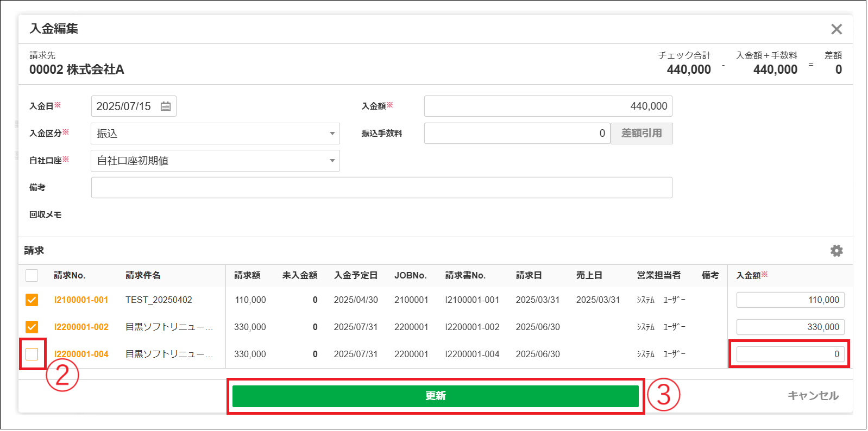Click the 入金日 date field 2025/07/15

tap(134, 106)
